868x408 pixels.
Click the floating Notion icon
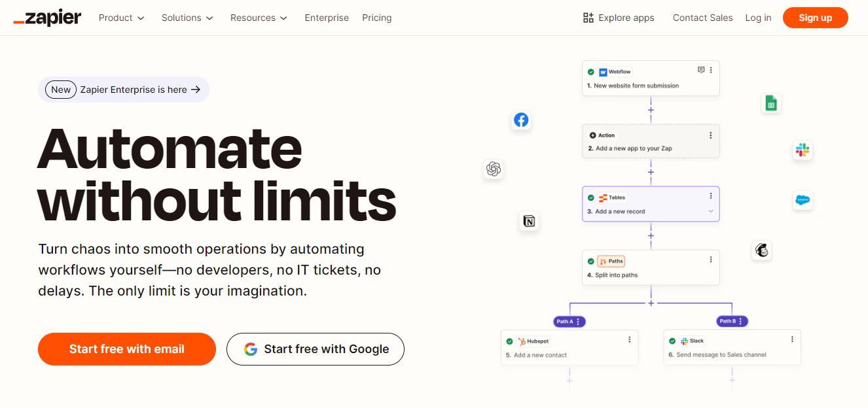[x=529, y=221]
